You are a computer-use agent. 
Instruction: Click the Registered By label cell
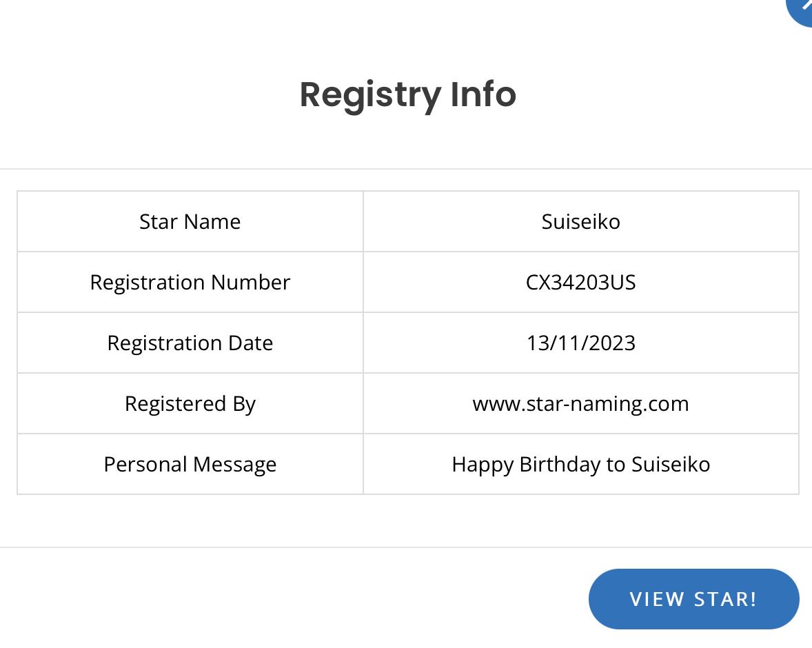click(x=190, y=403)
